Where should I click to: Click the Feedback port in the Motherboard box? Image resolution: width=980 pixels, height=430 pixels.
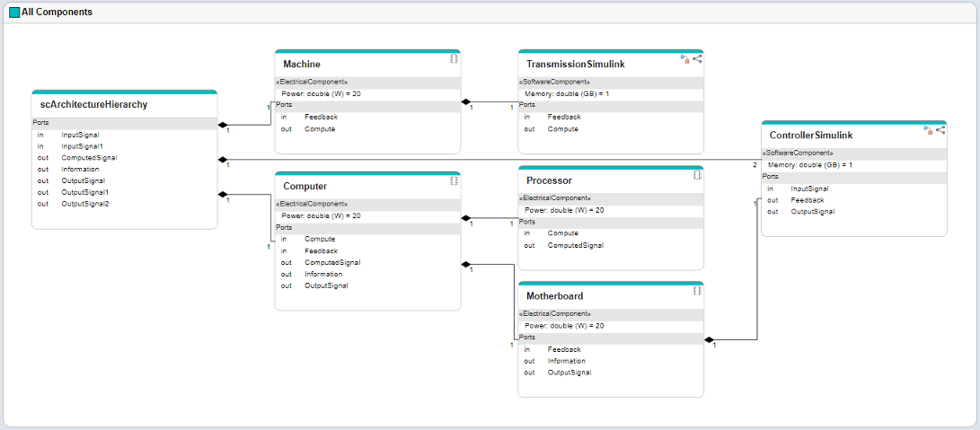tap(564, 349)
